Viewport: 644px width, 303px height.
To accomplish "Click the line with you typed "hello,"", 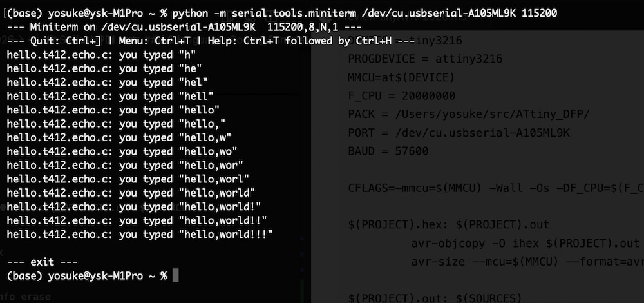I will tap(116, 124).
